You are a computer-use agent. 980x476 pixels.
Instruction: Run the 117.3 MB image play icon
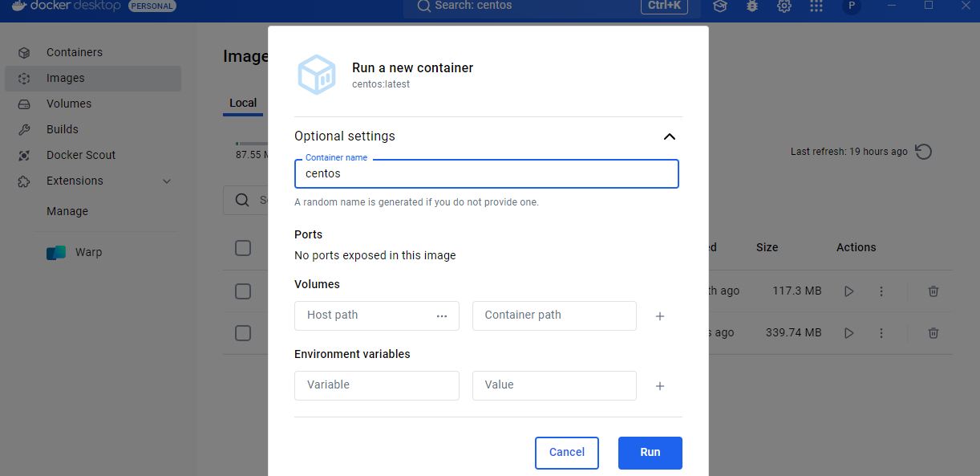(849, 291)
